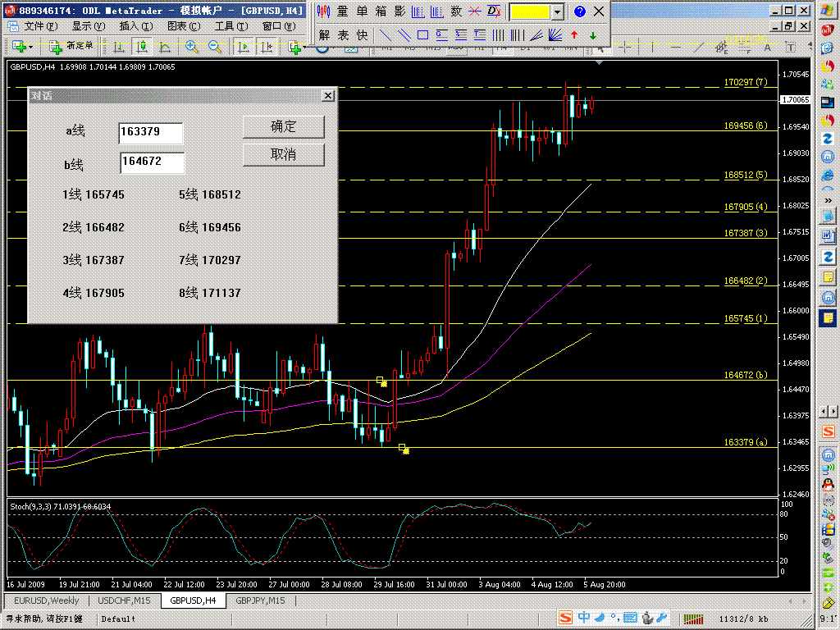Click the 数 button in floating toolbar
This screenshot has height=630, width=840.
(x=456, y=11)
